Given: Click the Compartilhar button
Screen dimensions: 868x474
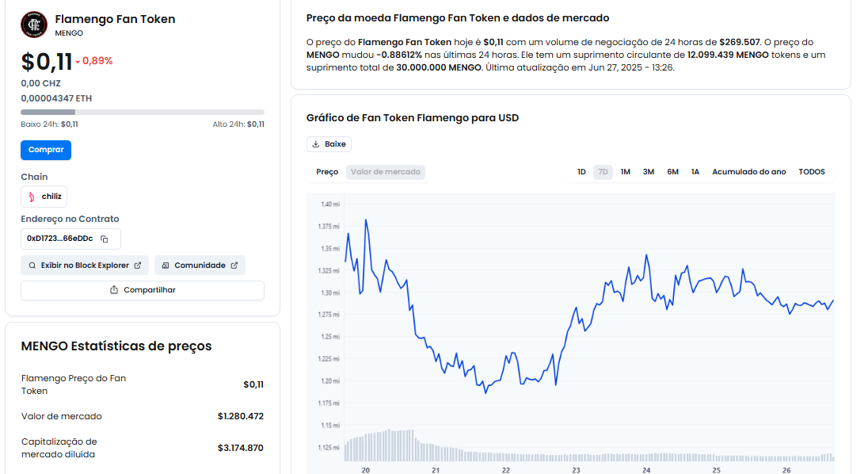Looking at the screenshot, I should 143,290.
